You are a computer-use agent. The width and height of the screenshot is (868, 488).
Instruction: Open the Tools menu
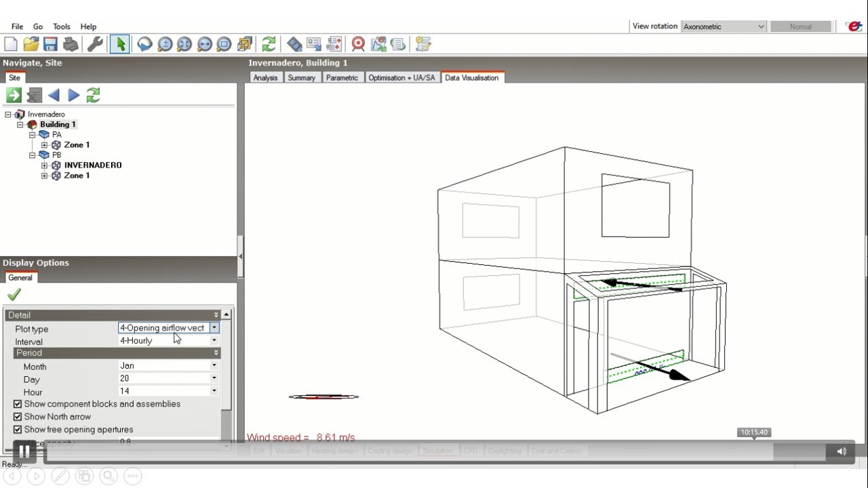click(61, 27)
